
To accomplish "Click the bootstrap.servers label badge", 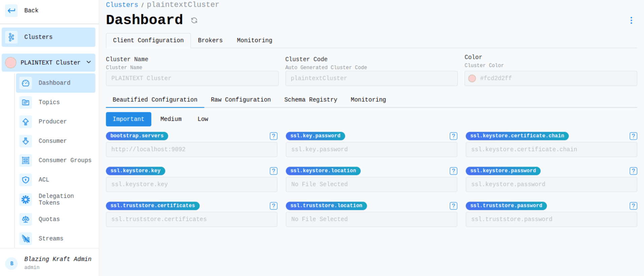I will 137,136.
